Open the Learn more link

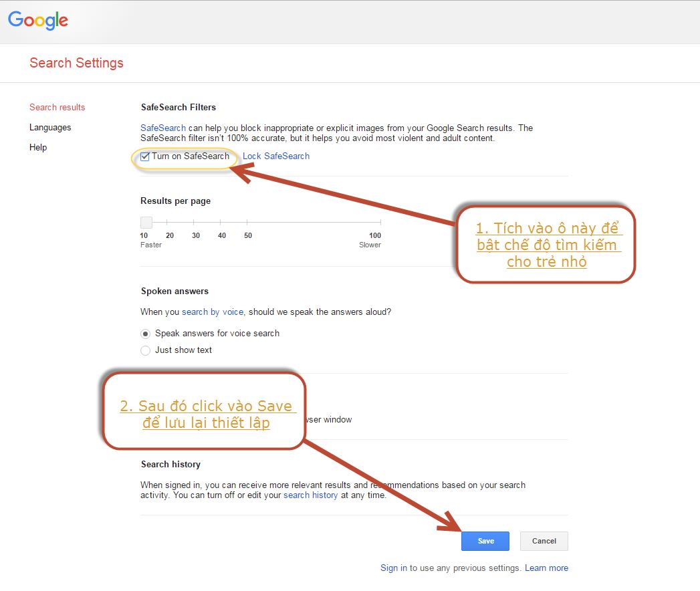click(x=546, y=568)
